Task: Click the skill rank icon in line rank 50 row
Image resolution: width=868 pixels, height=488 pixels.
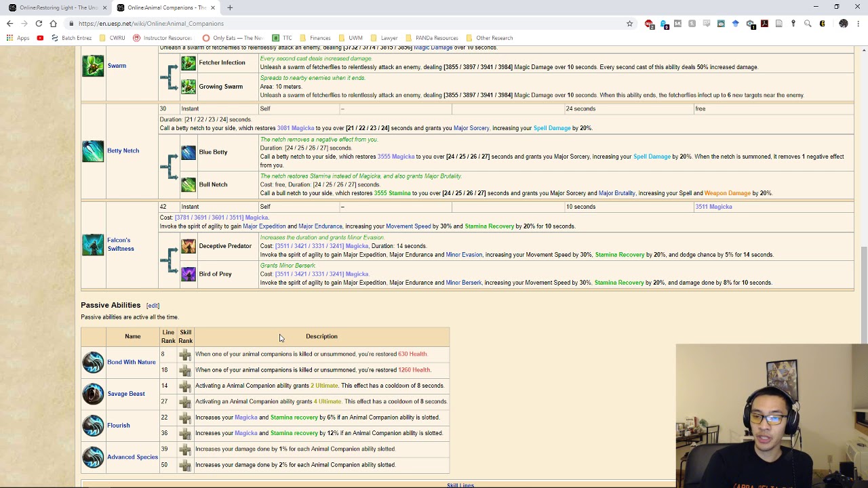Action: [185, 465]
